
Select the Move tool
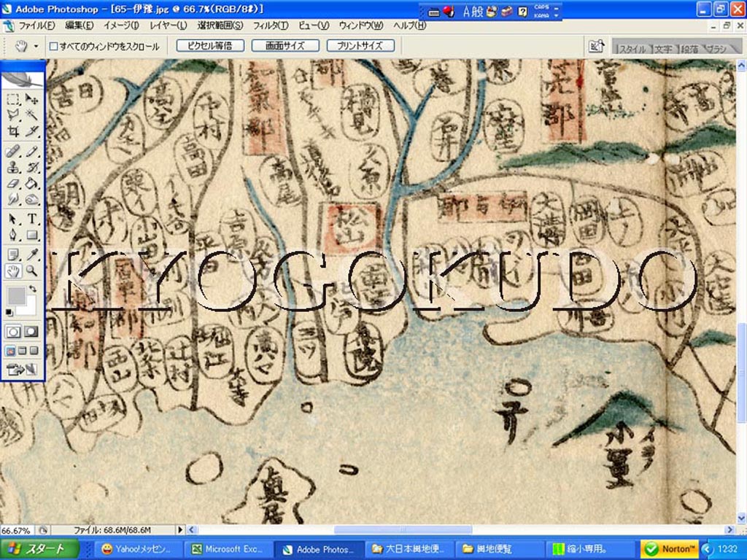[31, 99]
